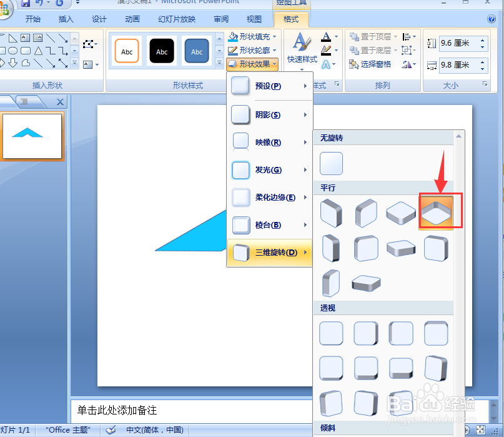
Task: Switch to the 格式 (Format) tab
Action: [291, 19]
